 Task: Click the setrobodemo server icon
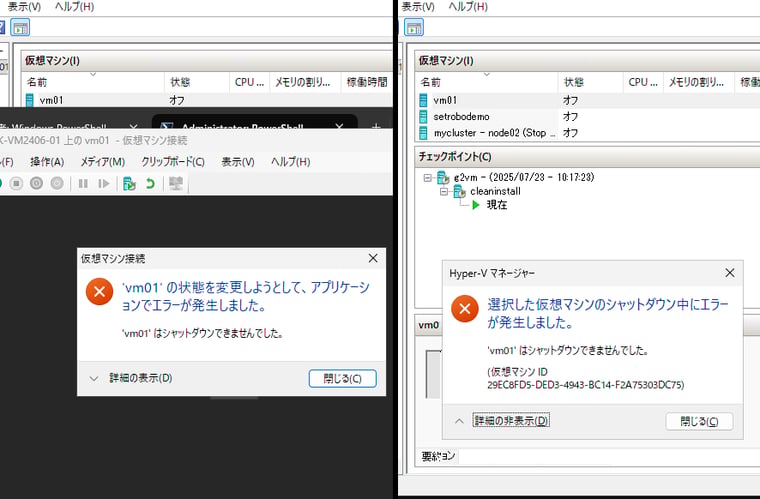click(423, 116)
